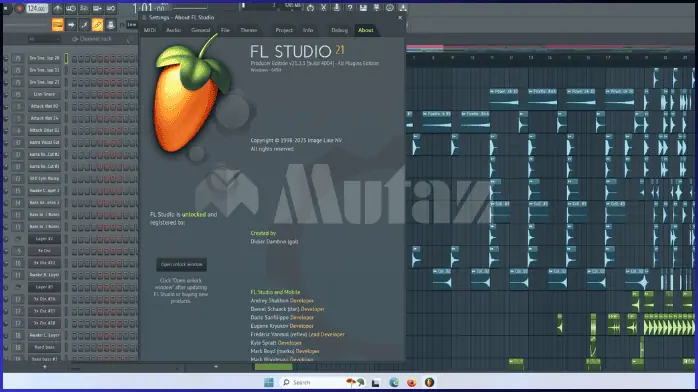Click the Task View taskbar icon
The image size is (698, 392).
(x=376, y=383)
